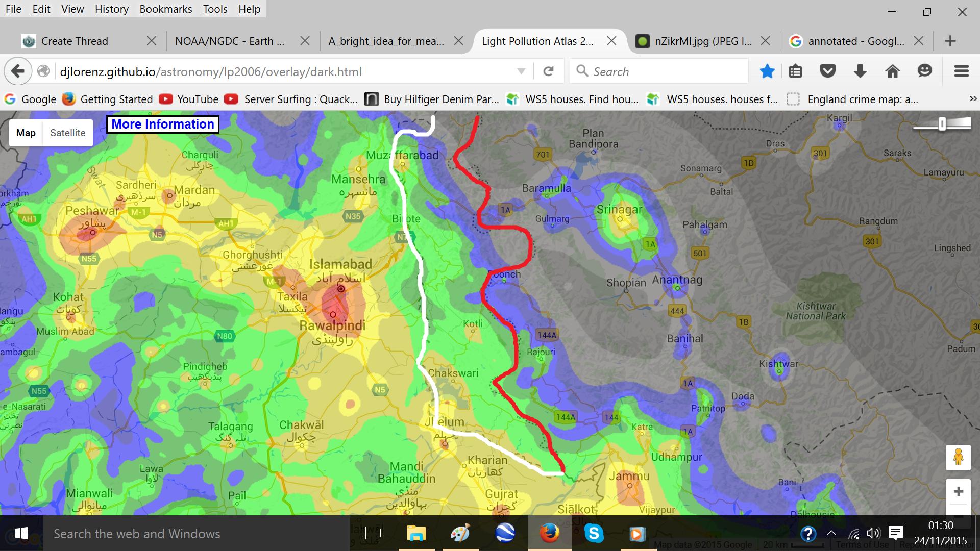The image size is (980, 551).
Task: Click Search the web and Windows box
Action: [197, 534]
